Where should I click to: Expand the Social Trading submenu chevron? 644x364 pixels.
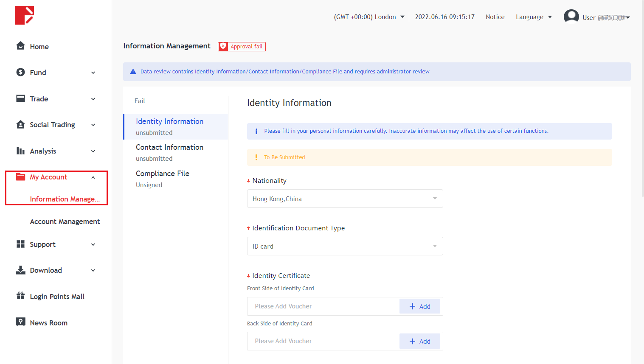[93, 125]
